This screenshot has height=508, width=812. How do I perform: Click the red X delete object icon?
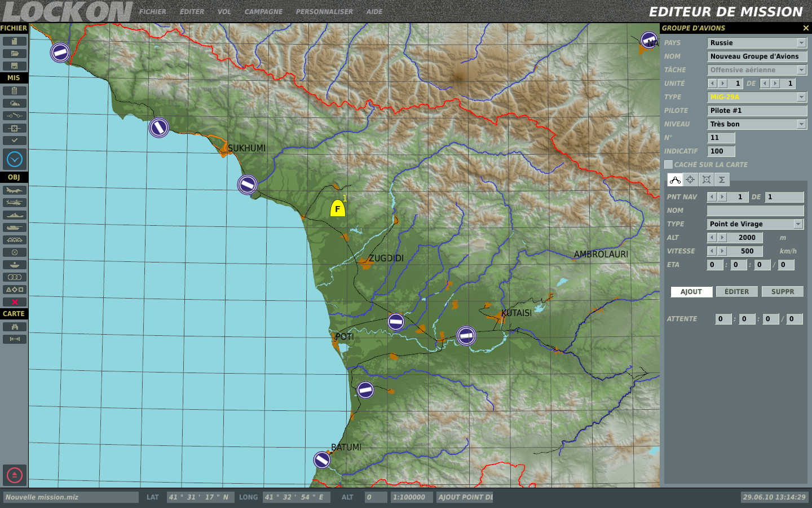click(15, 302)
